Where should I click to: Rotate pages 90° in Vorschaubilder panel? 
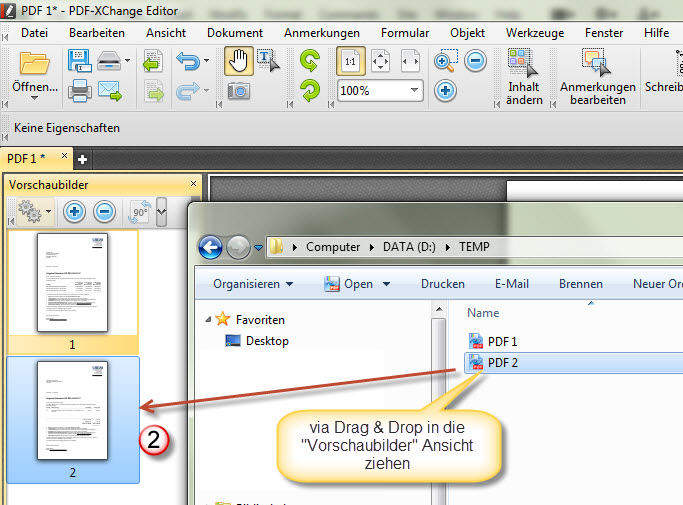click(x=140, y=212)
